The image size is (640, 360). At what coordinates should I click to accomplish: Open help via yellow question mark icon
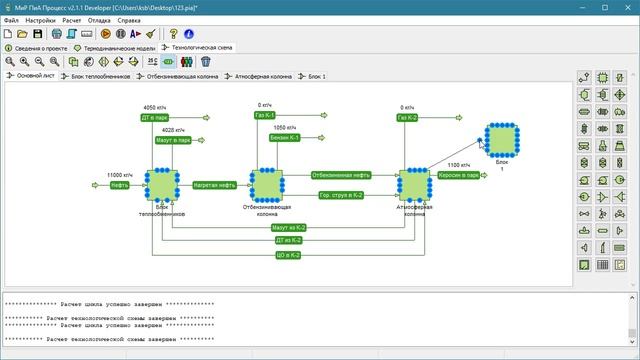click(173, 34)
